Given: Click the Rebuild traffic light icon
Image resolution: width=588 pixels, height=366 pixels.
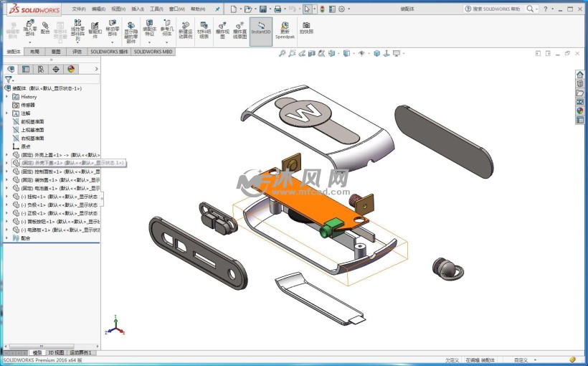Looking at the screenshot, I should pyautogui.click(x=323, y=9).
